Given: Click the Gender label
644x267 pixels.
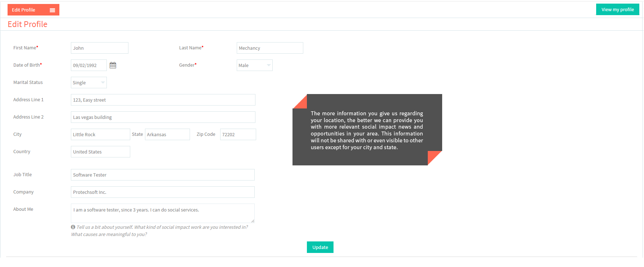Looking at the screenshot, I should click(x=187, y=65).
